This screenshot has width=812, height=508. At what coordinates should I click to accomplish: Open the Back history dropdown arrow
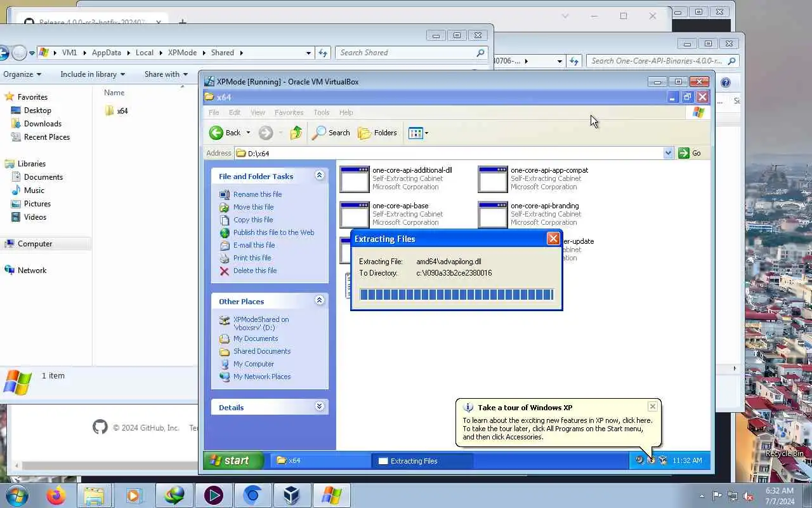coord(248,133)
